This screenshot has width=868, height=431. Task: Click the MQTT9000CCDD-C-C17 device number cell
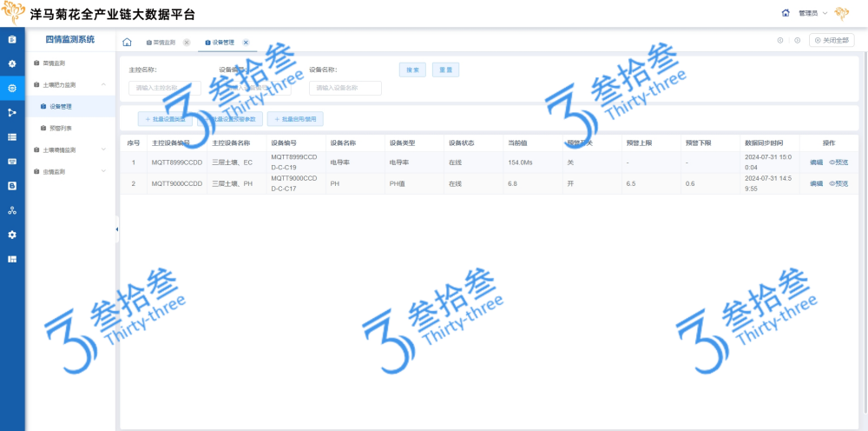pyautogui.click(x=294, y=183)
